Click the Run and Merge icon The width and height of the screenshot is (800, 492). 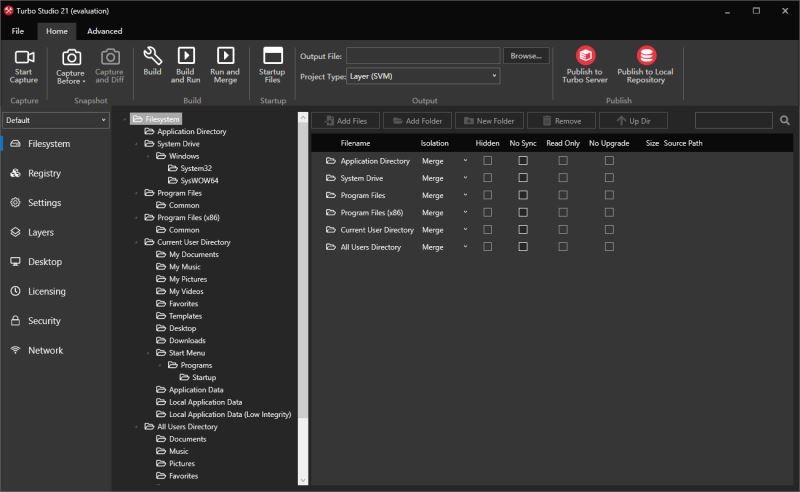point(225,56)
